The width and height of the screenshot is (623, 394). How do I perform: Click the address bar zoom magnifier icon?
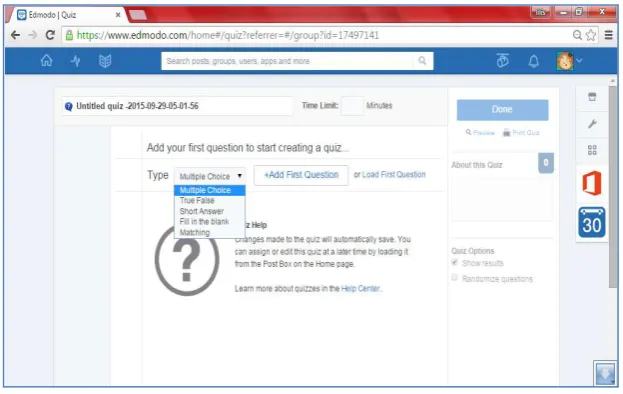[x=577, y=35]
